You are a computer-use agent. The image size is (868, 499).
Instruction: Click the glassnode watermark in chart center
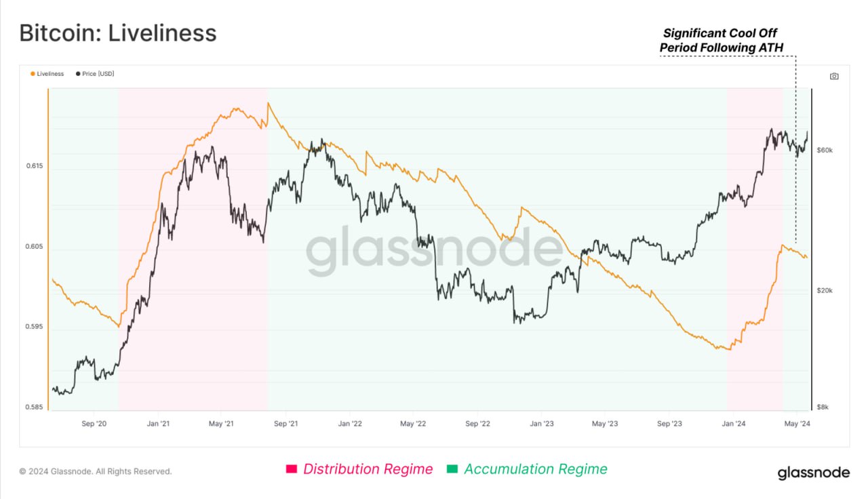[x=434, y=249]
